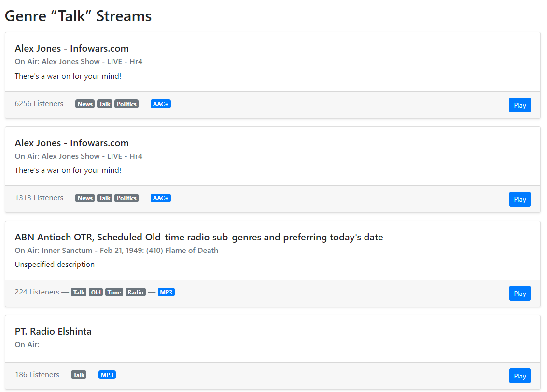The image size is (547, 392).
Task: Click AAC+ badge on 1313-listener stream
Action: [161, 198]
